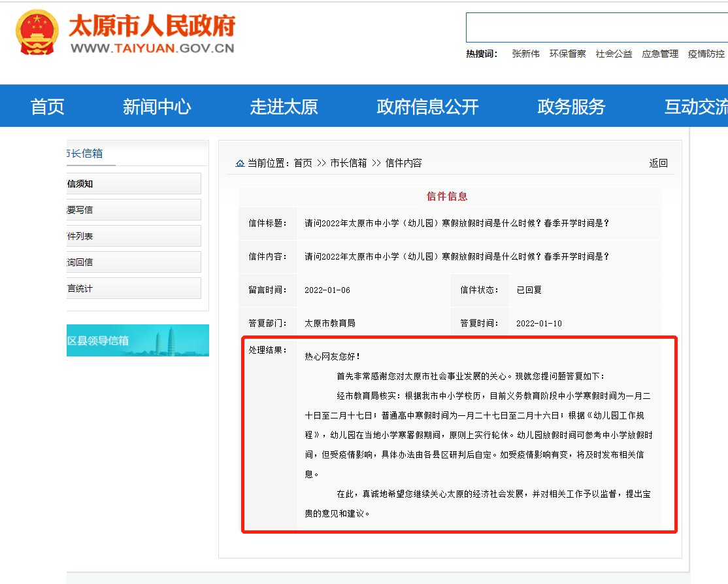Click the 区县领导信箱 banner image
The height and width of the screenshot is (584, 728).
coord(138,341)
